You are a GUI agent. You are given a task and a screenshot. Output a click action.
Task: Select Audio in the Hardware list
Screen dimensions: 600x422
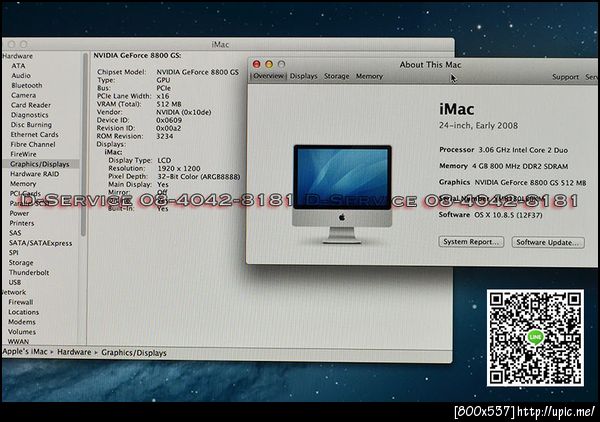tap(21, 76)
